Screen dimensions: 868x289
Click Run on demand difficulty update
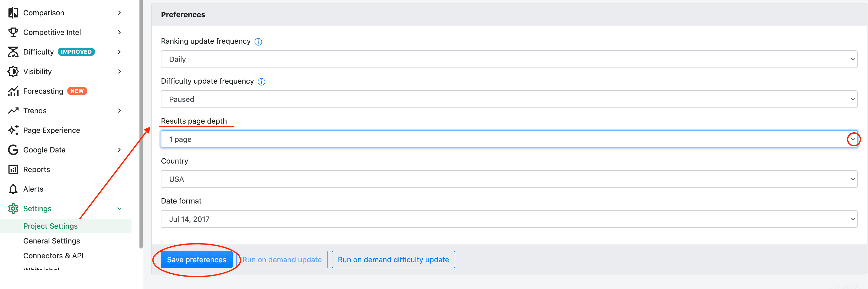(x=393, y=260)
